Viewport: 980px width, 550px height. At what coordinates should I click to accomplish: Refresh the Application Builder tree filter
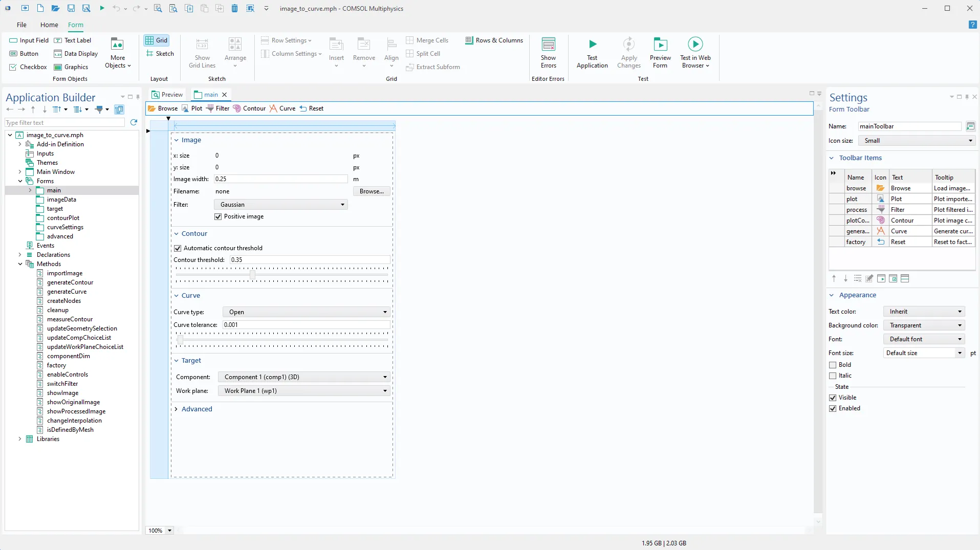tap(134, 122)
